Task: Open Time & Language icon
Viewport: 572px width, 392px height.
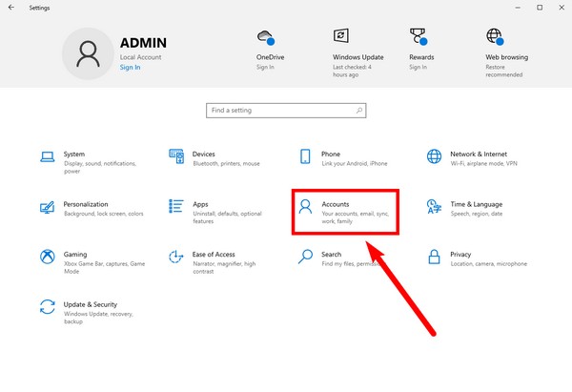Action: pos(434,207)
